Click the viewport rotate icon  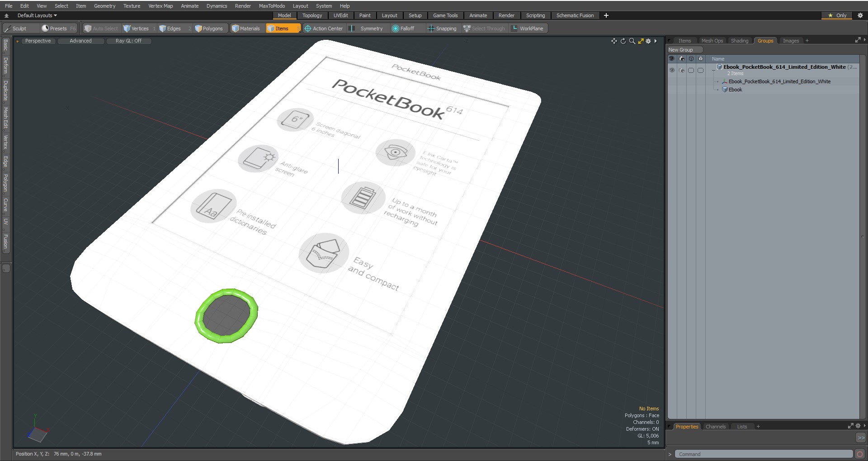click(623, 41)
